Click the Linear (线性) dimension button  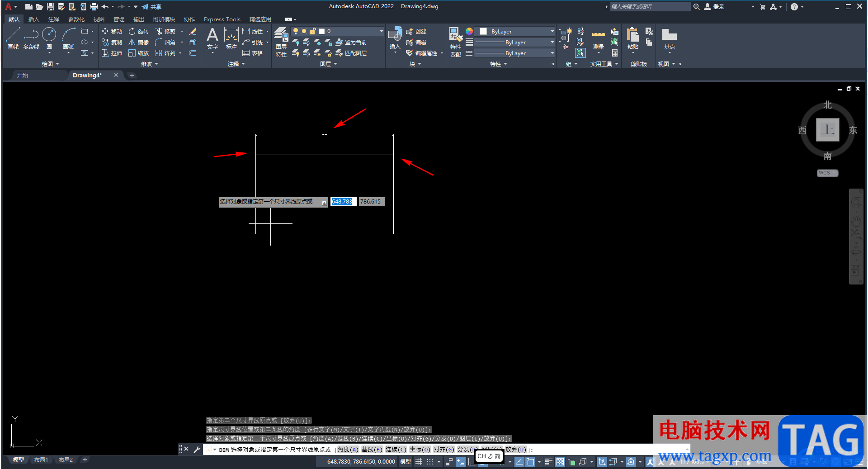coord(253,31)
